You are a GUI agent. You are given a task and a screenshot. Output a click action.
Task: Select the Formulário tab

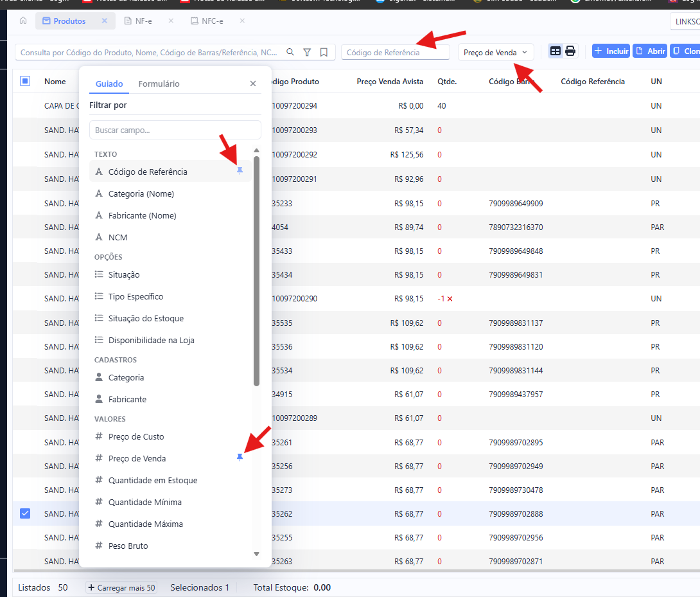point(159,84)
